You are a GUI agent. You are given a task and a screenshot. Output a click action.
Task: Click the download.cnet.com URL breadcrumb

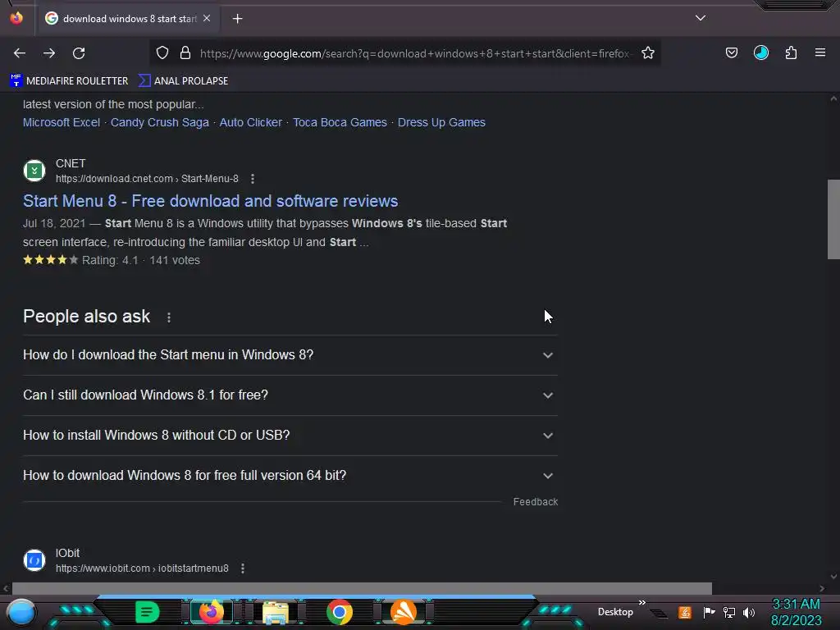[x=147, y=179]
